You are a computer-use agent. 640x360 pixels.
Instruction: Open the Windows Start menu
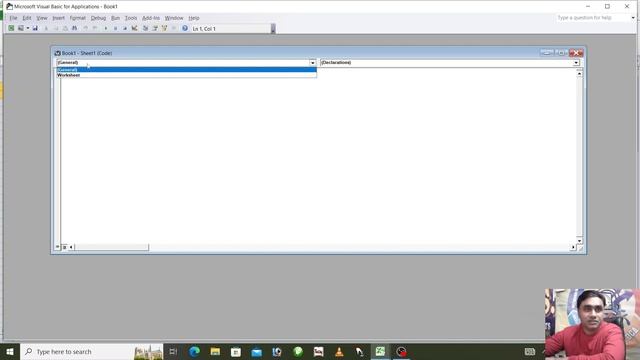click(x=10, y=351)
